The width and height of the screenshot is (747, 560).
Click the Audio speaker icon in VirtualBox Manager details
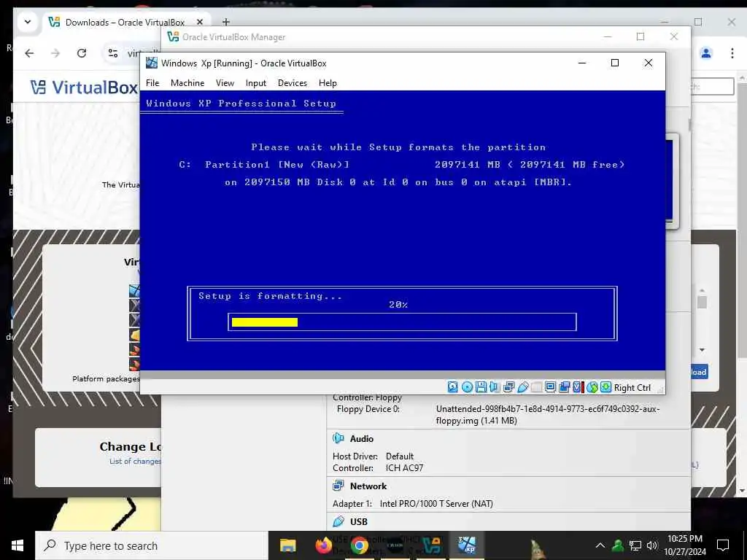[x=338, y=438]
